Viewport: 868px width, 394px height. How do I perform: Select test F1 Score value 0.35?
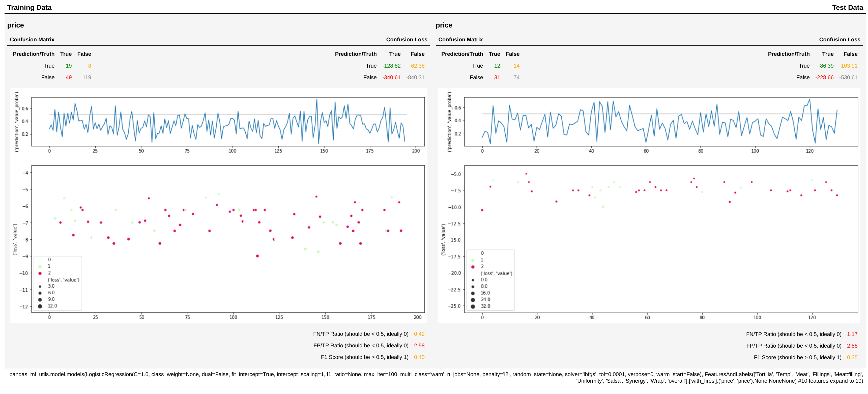pyautogui.click(x=852, y=357)
